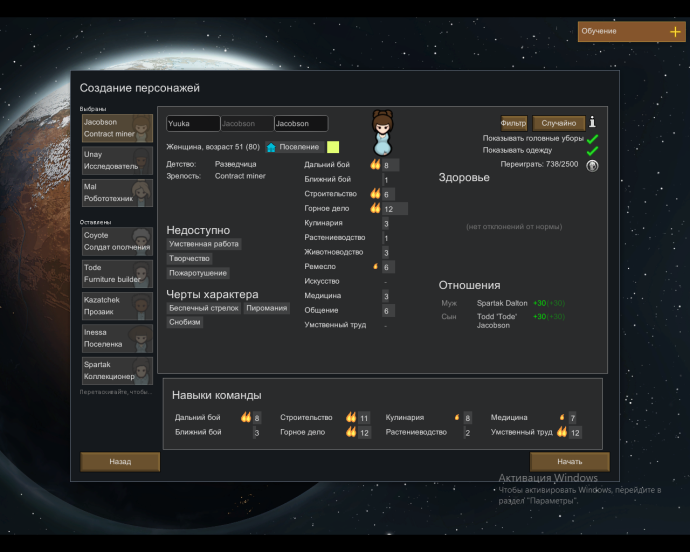
Task: Select Tode Furniture builder pawn
Action: [117, 273]
